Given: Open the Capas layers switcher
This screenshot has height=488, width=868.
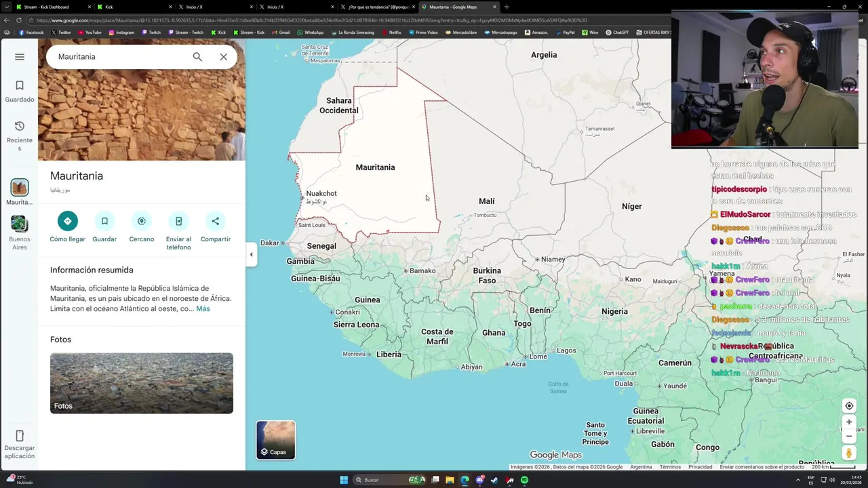Looking at the screenshot, I should point(276,440).
